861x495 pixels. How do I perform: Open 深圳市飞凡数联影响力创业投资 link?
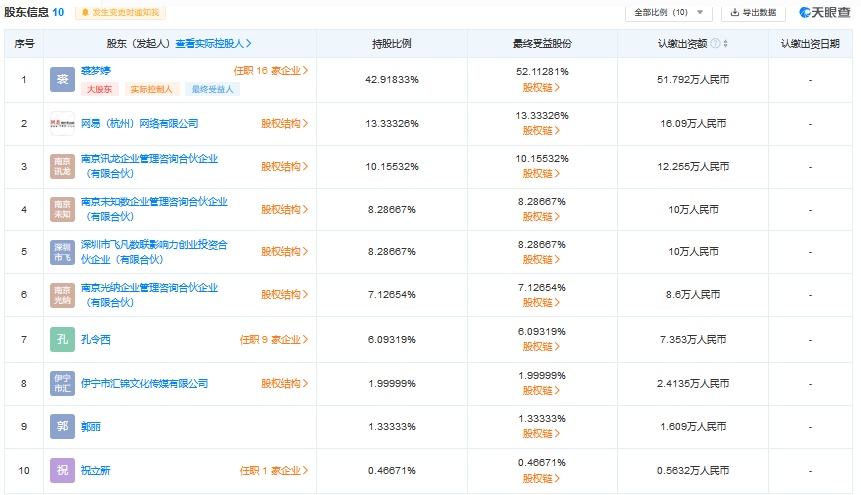tap(154, 252)
